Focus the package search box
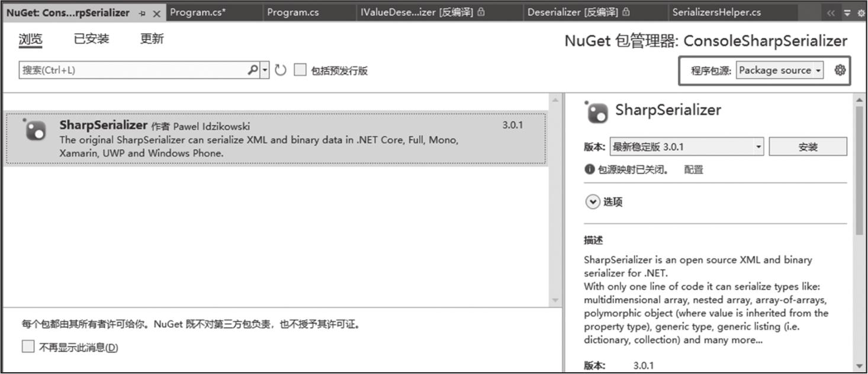Viewport: 868px width, 374px height. (133, 70)
